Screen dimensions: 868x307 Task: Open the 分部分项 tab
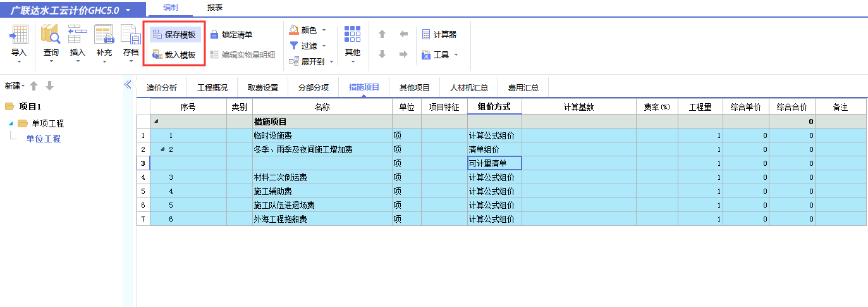[x=314, y=87]
